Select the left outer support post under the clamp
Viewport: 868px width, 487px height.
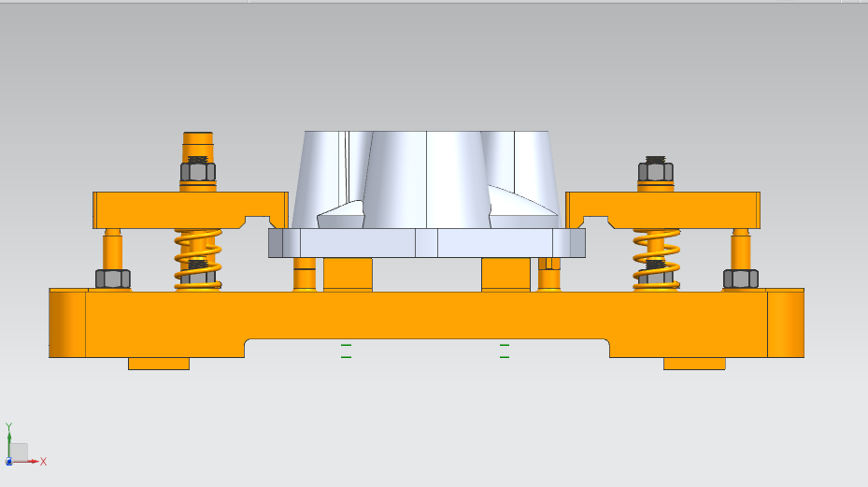112,250
